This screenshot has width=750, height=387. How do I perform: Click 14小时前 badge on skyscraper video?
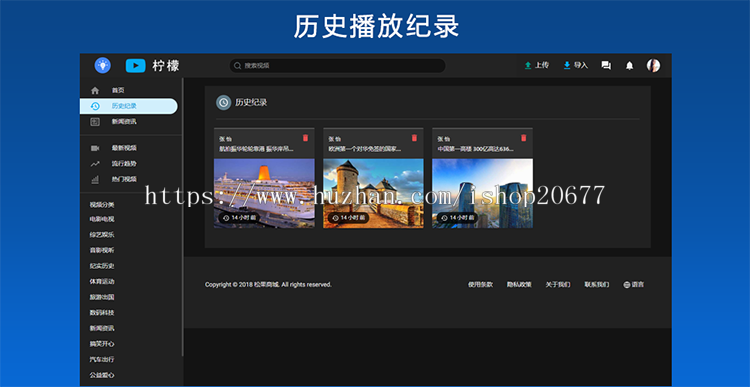coord(457,218)
